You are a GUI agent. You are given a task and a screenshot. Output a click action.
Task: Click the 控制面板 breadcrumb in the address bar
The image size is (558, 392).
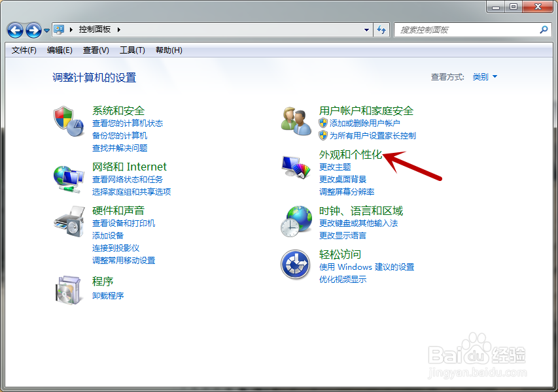tap(95, 29)
